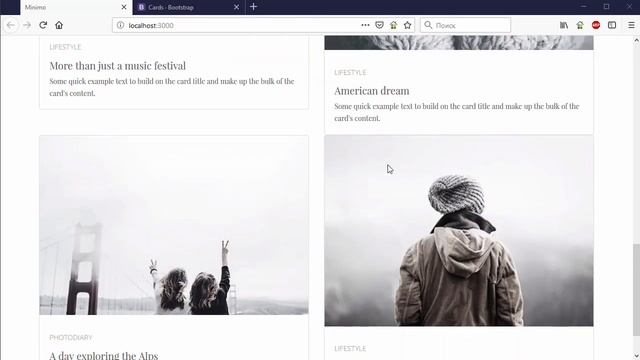Click the search magnifier icon
Image resolution: width=640 pixels, height=360 pixels.
tap(428, 25)
